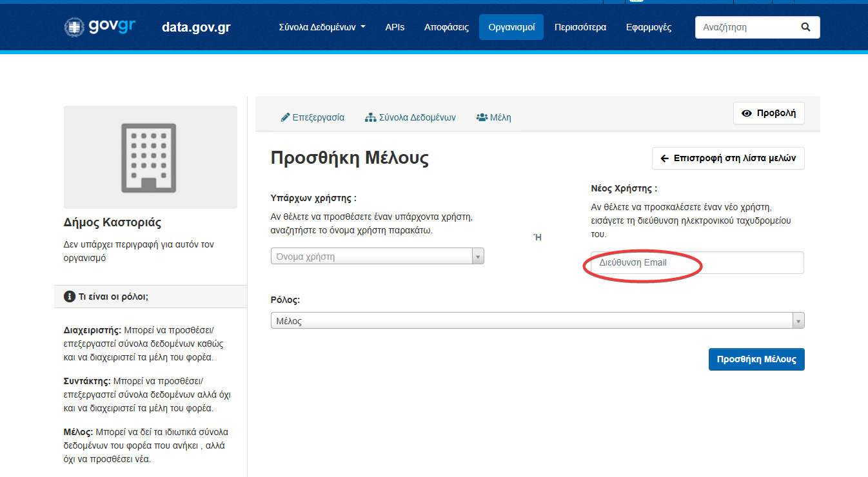The width and height of the screenshot is (868, 477).
Task: Open the Ρόλος role dropdown
Action: (x=537, y=321)
